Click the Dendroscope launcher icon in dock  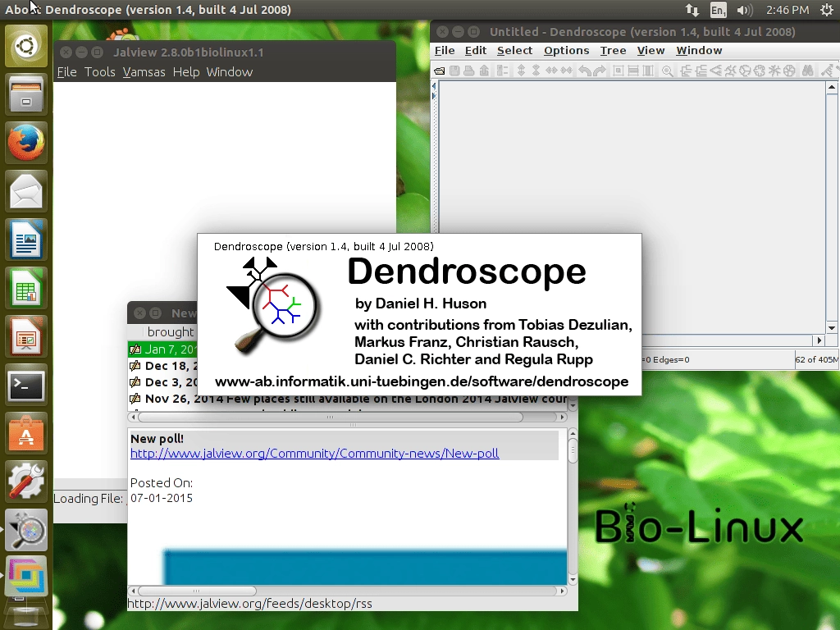click(26, 529)
